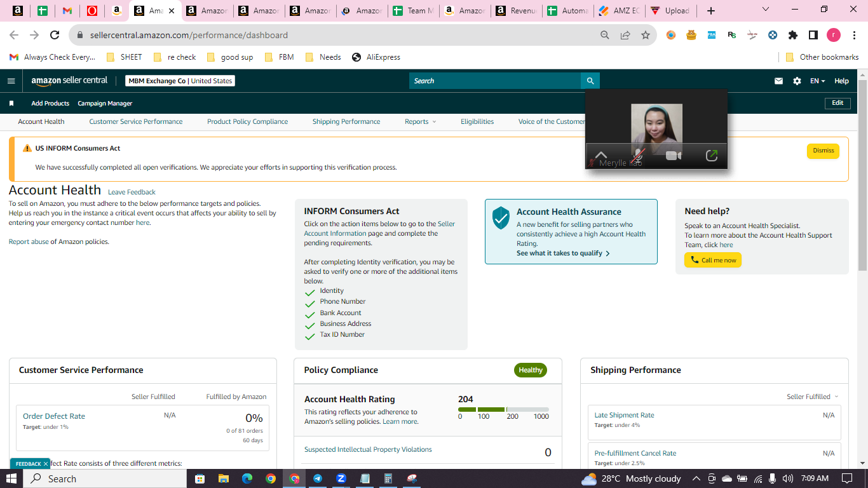Screen dimensions: 868x488
Task: Go back using the browser back arrow
Action: [14, 35]
